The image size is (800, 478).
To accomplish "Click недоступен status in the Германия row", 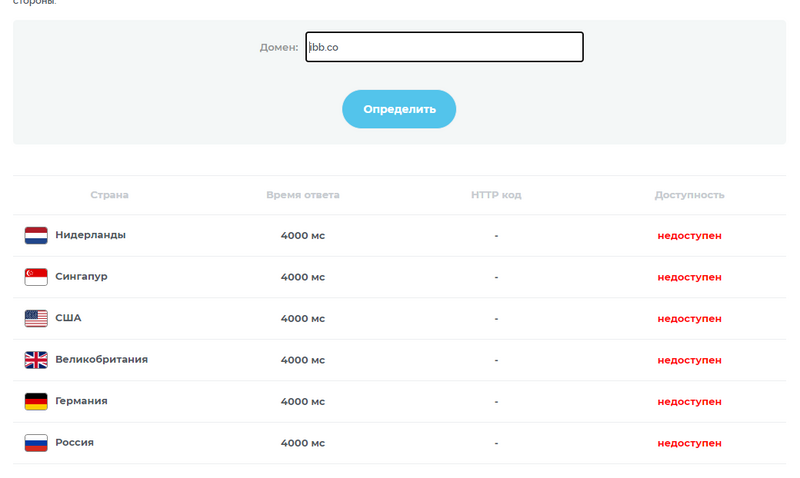I will 689,402.
